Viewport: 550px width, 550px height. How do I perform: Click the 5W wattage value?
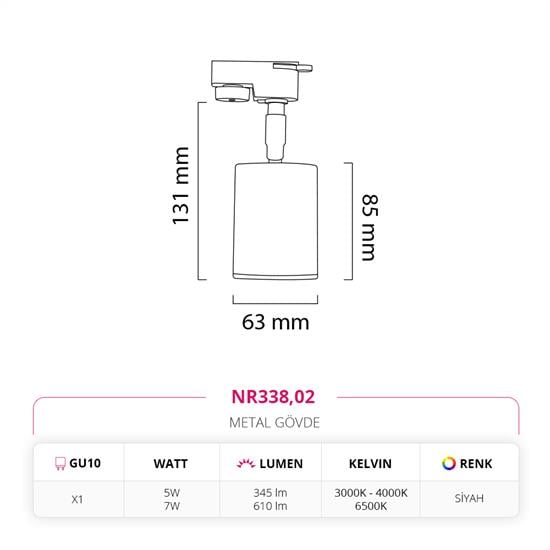pyautogui.click(x=172, y=493)
